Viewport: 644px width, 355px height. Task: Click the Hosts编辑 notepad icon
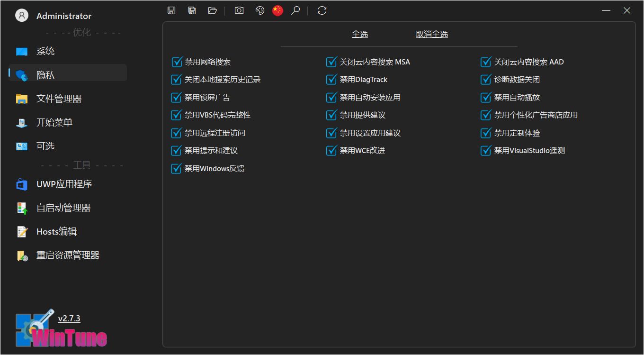tap(22, 232)
